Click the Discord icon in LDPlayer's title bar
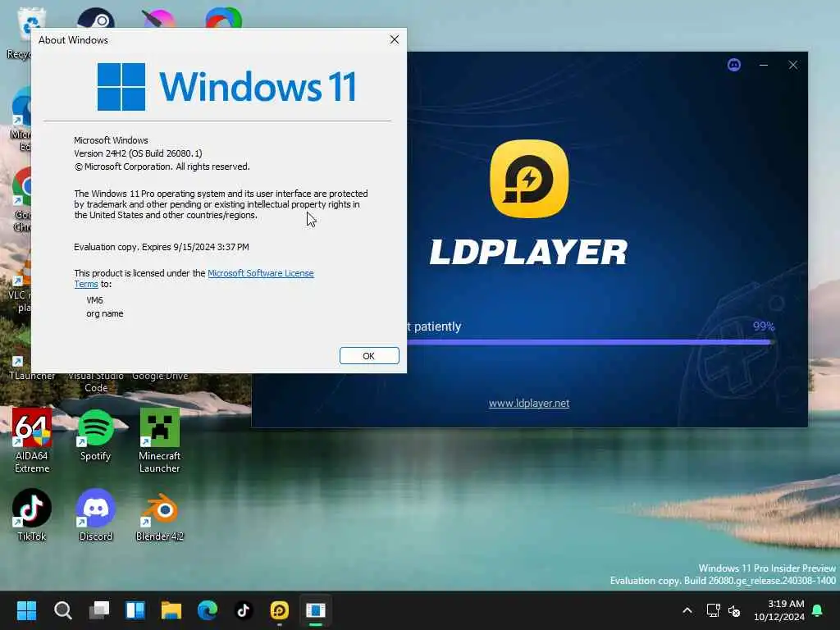 734,65
